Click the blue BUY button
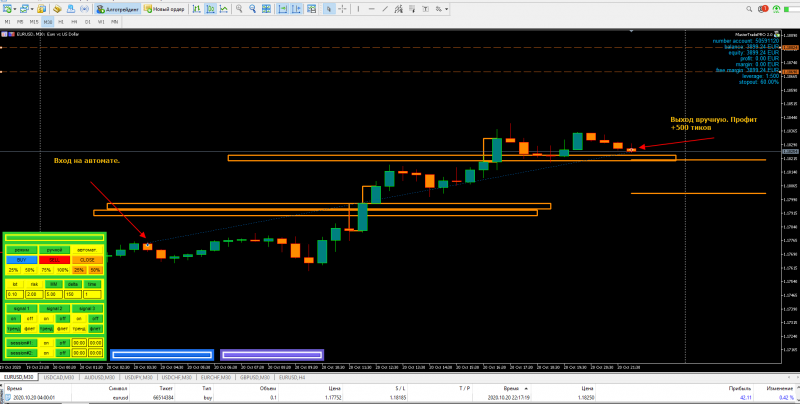The width and height of the screenshot is (800, 404). [x=20, y=260]
